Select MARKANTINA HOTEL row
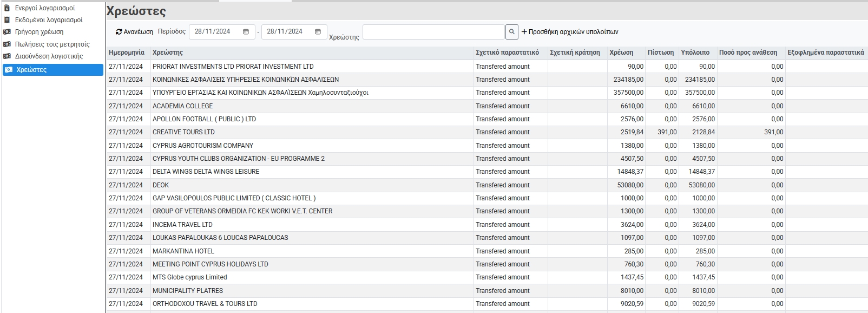Viewport: 868px width, 313px height. pyautogui.click(x=487, y=251)
